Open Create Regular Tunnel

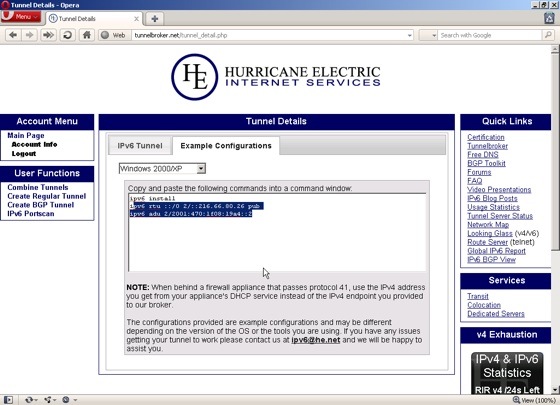click(46, 196)
